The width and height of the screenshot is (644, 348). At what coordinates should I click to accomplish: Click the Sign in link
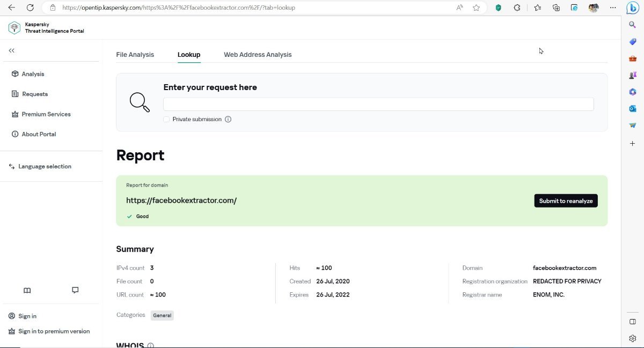click(23, 316)
